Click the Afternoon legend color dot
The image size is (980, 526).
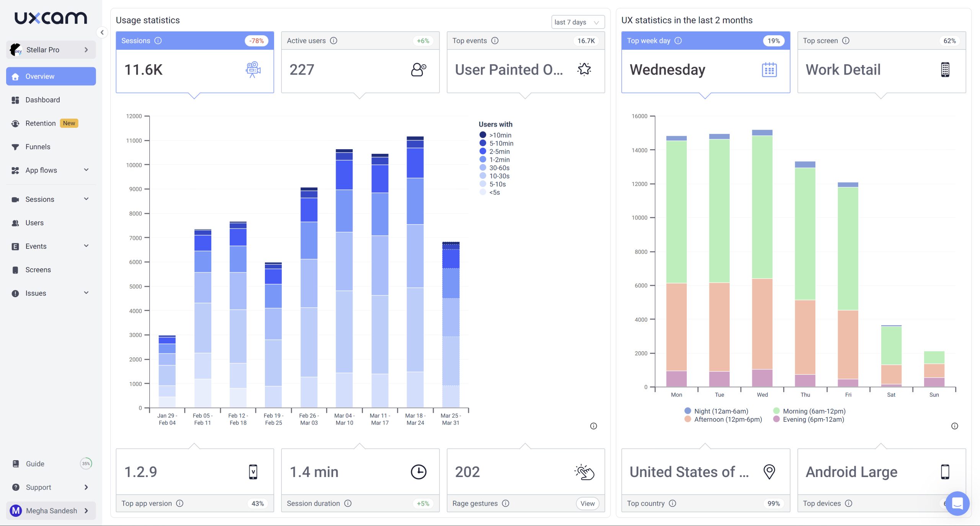(688, 419)
